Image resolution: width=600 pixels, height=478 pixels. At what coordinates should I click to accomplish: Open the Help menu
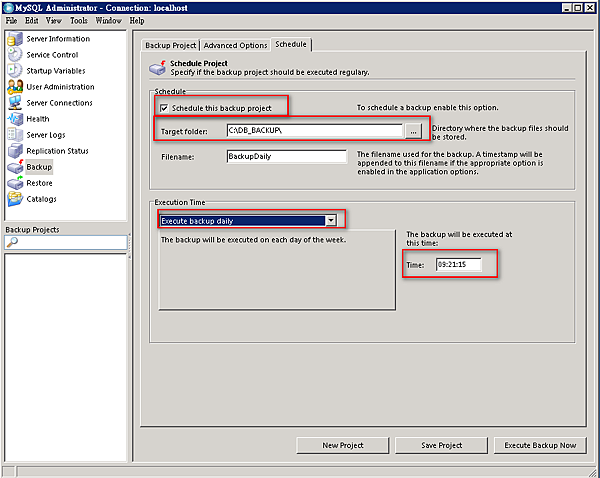point(137,21)
